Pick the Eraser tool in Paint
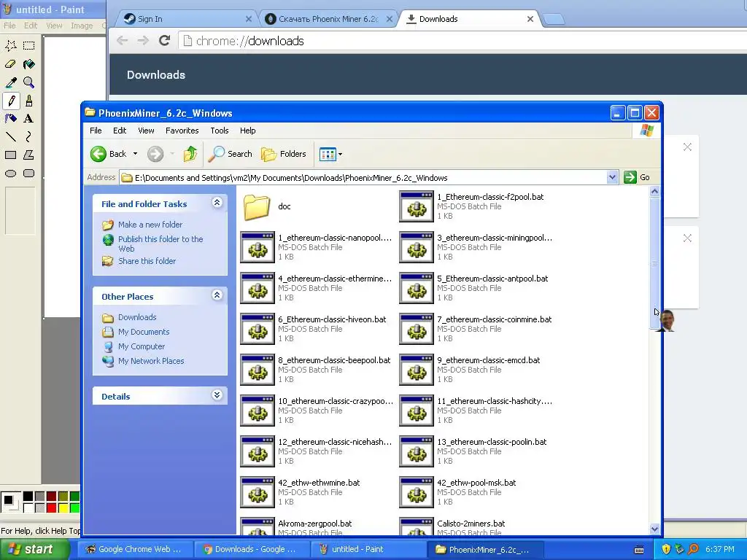The width and height of the screenshot is (747, 560). pos(11,64)
